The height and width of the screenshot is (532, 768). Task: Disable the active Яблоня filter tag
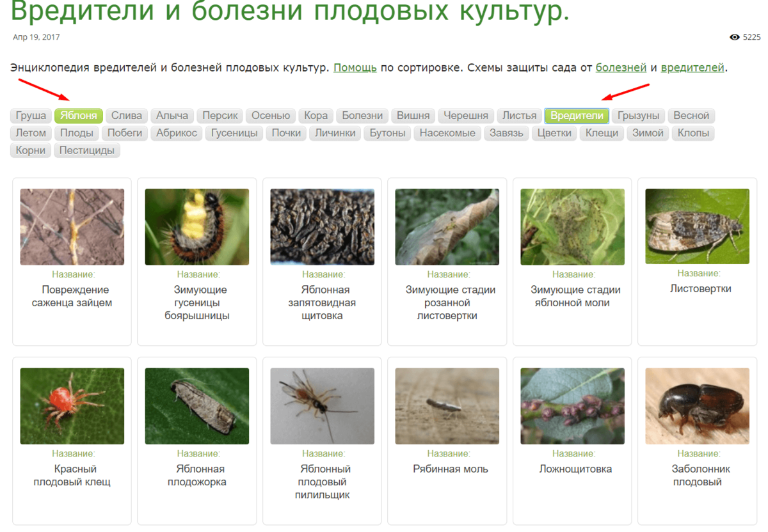[79, 116]
